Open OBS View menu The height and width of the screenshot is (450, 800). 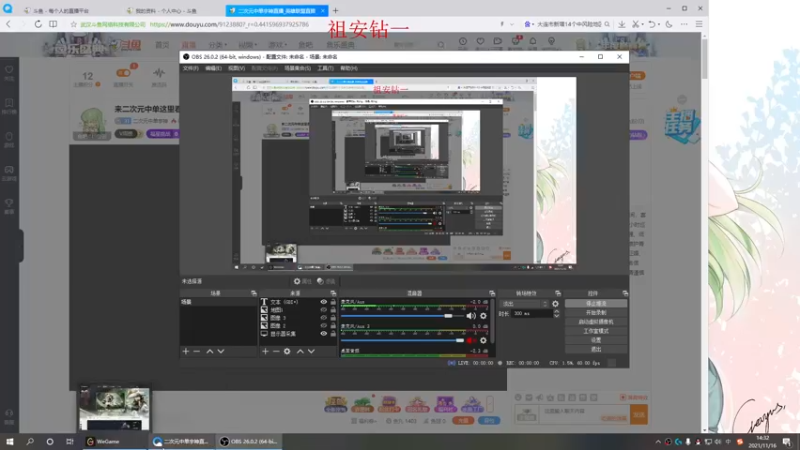coord(236,68)
